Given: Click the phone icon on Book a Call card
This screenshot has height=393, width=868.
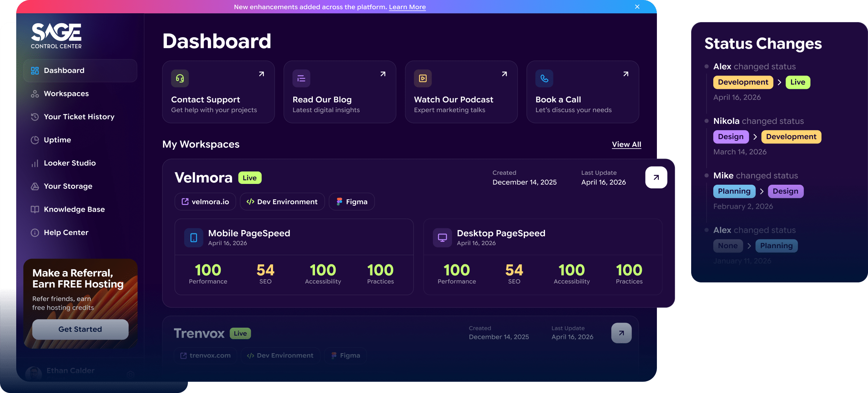Looking at the screenshot, I should [544, 78].
